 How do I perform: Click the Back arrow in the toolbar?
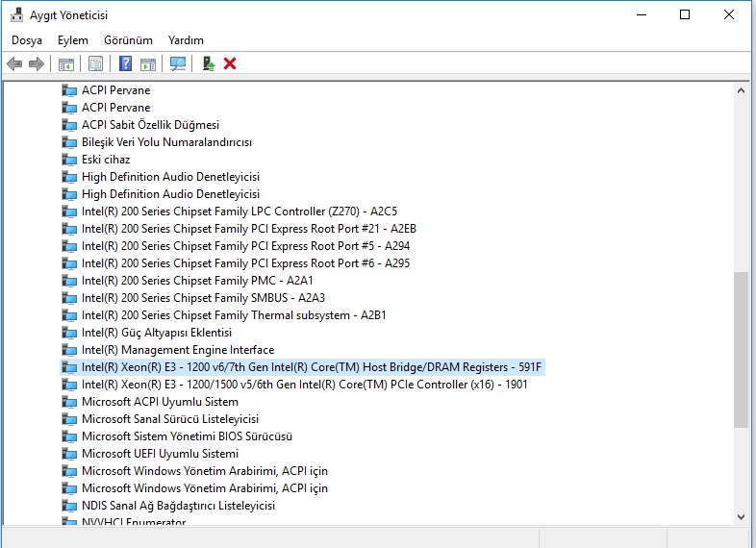pos(14,63)
